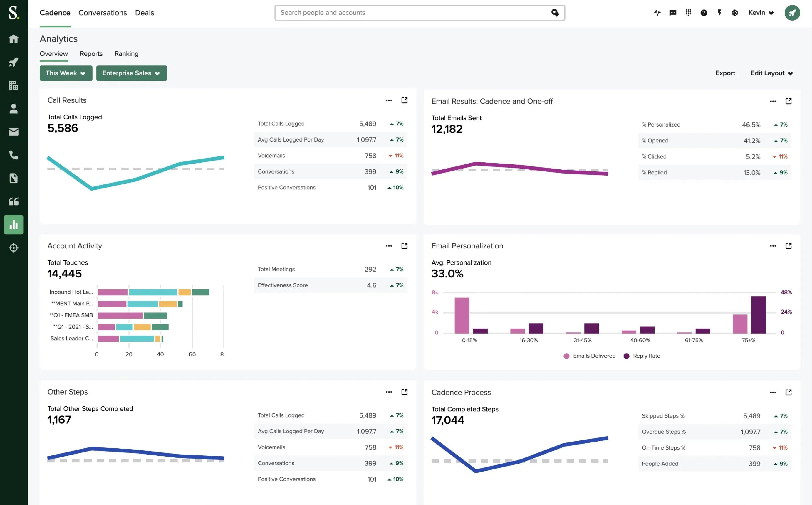This screenshot has height=505, width=812.
Task: Click the envelope Emails sidebar icon
Action: click(x=13, y=132)
